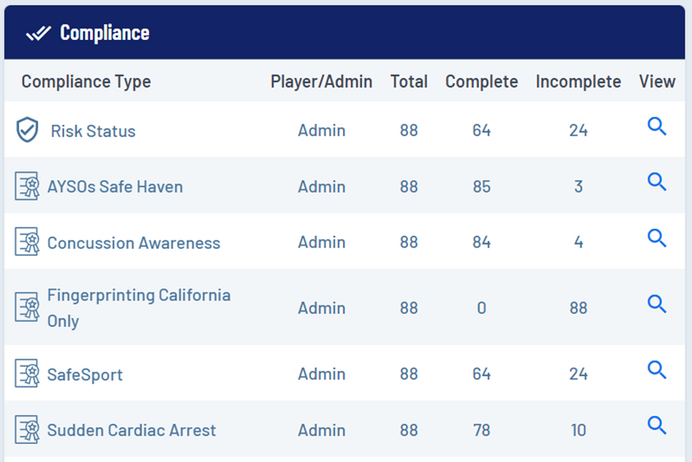Click Fingerprinting California Only magnifier icon
This screenshot has height=462, width=692.
657,304
